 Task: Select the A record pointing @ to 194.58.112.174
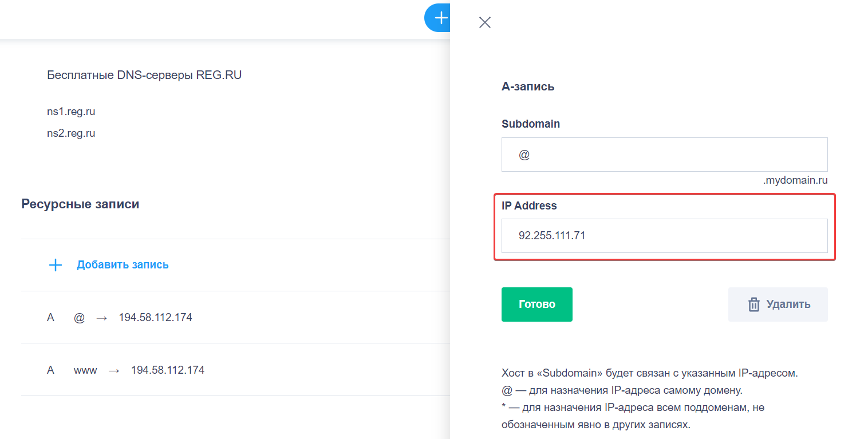155,317
